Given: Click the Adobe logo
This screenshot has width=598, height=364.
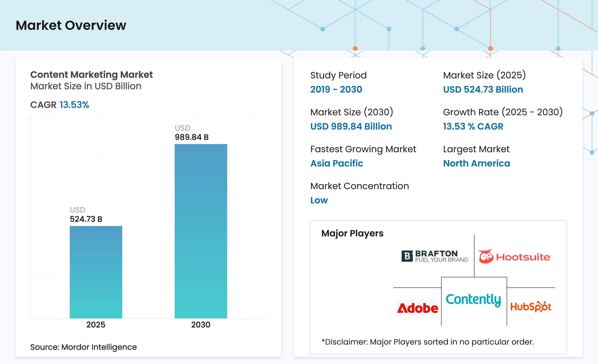Looking at the screenshot, I should pos(417,308).
